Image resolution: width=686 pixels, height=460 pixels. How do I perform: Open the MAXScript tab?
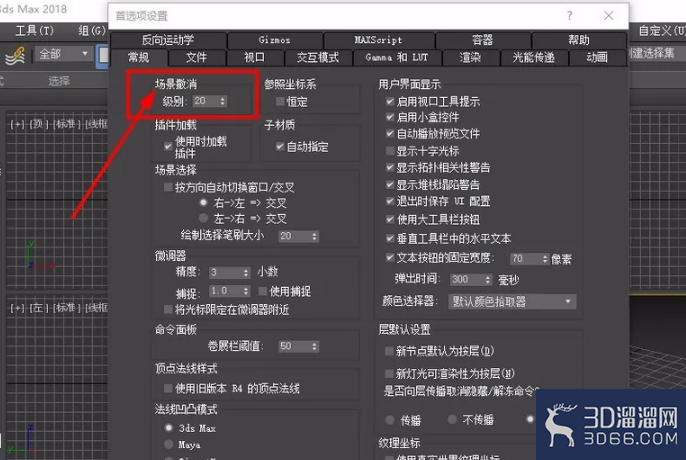(x=378, y=40)
